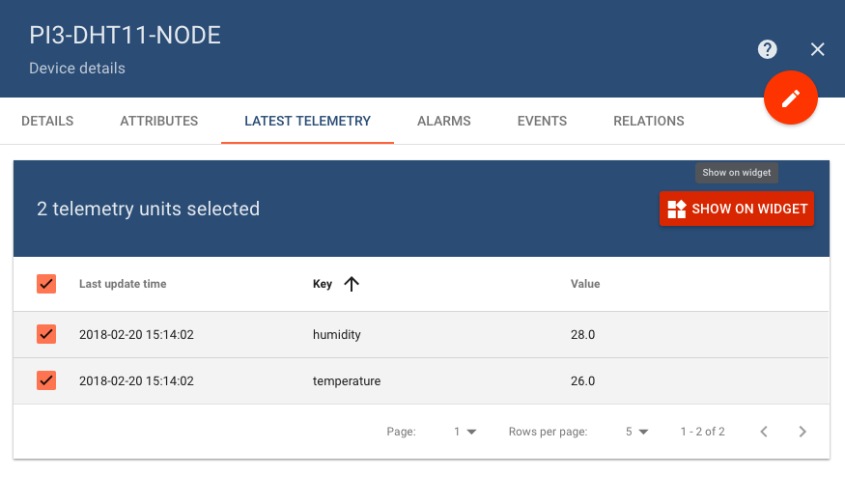Switch to the Details tab
Image resolution: width=845 pixels, height=504 pixels.
[x=47, y=121]
